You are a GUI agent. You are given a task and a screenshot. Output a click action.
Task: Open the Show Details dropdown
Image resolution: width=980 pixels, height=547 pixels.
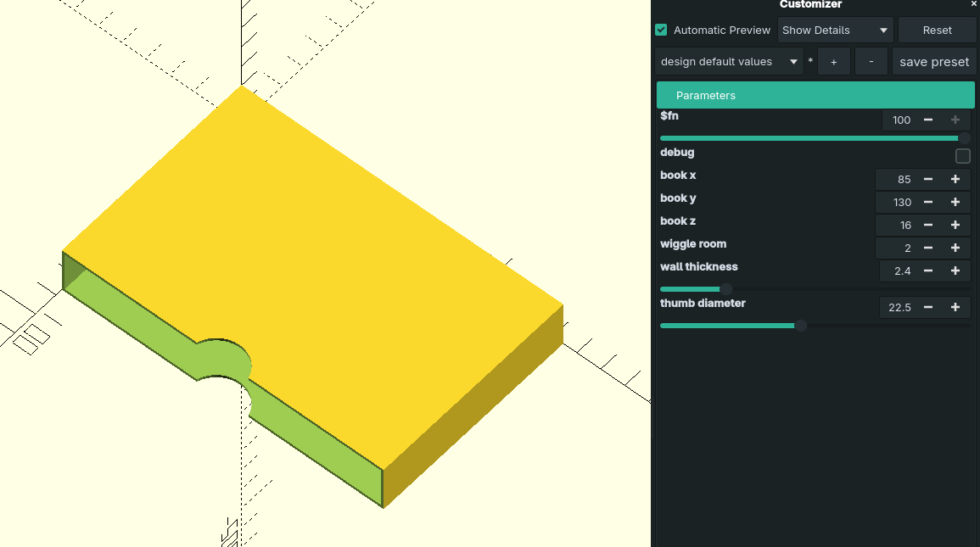tap(835, 30)
